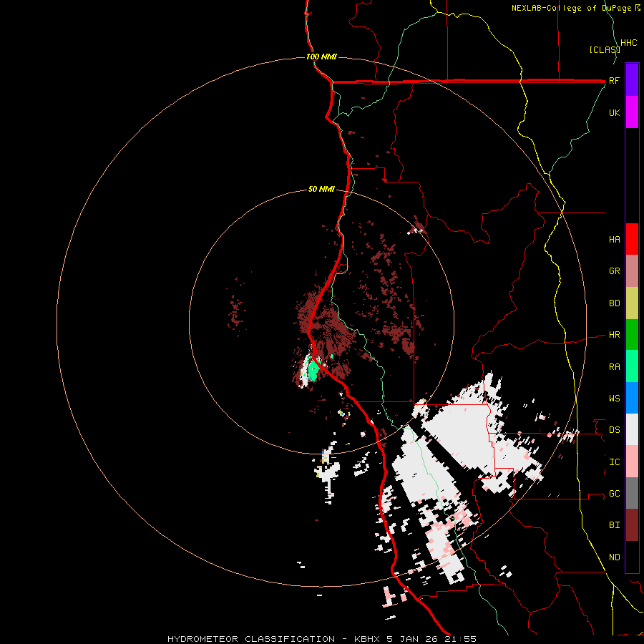This screenshot has width=644, height=644.
Task: Click the RF purple legend swatch
Action: pos(632,80)
